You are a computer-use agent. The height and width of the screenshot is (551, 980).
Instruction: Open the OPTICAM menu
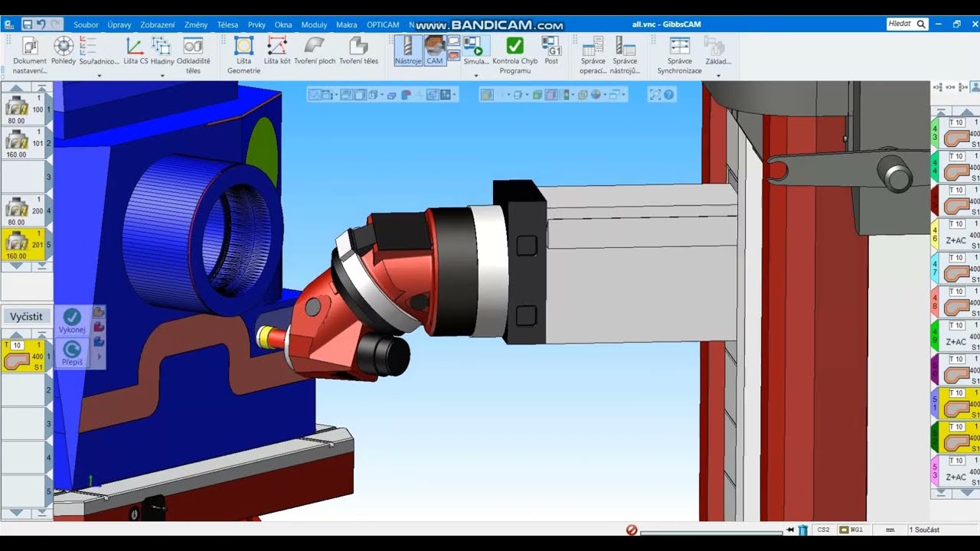point(383,24)
